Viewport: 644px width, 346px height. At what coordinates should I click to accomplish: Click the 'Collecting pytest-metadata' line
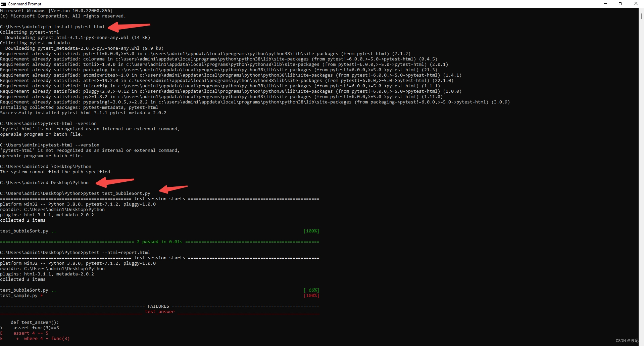(35, 43)
